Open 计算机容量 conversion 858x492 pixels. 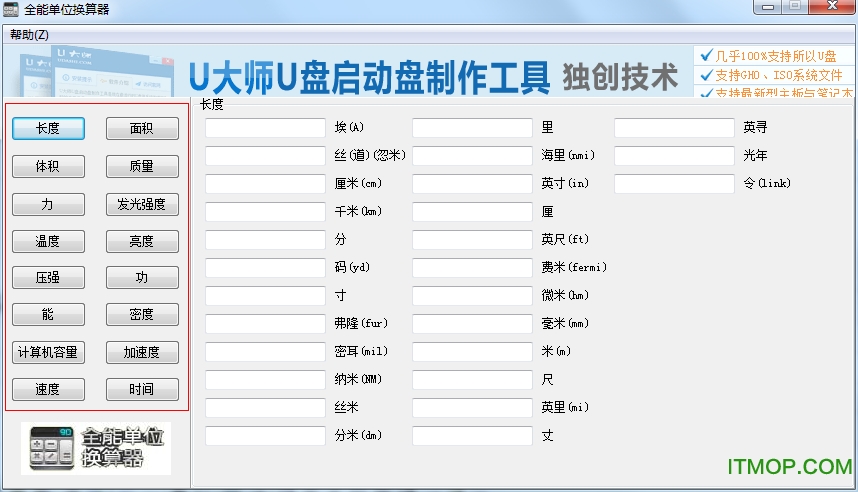48,352
